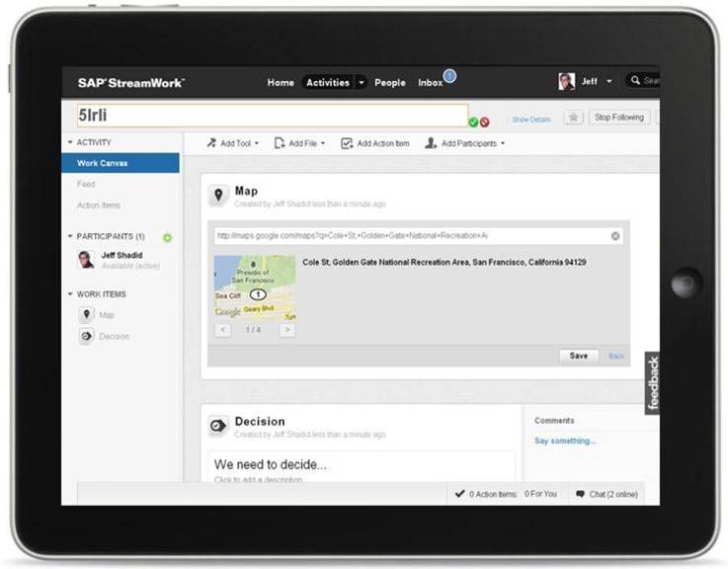Screen dimensions: 728x569
Task: Click 'We need to decide...' title
Action: point(271,464)
